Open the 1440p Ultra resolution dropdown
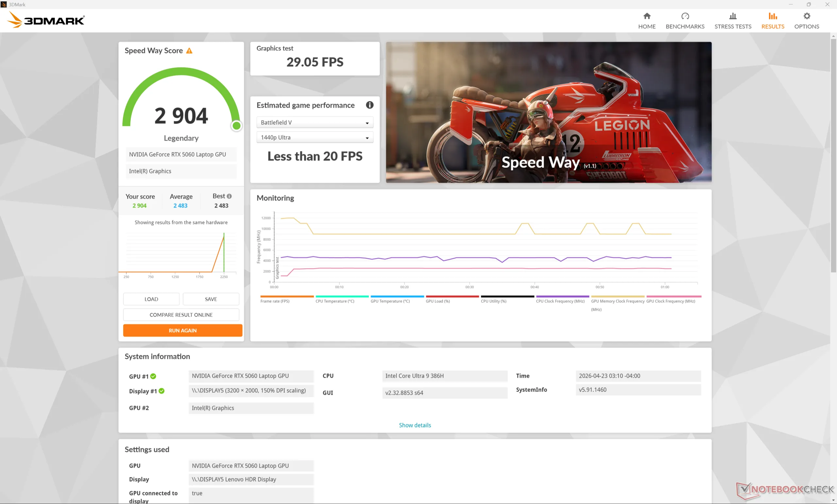The width and height of the screenshot is (837, 504). 315,138
